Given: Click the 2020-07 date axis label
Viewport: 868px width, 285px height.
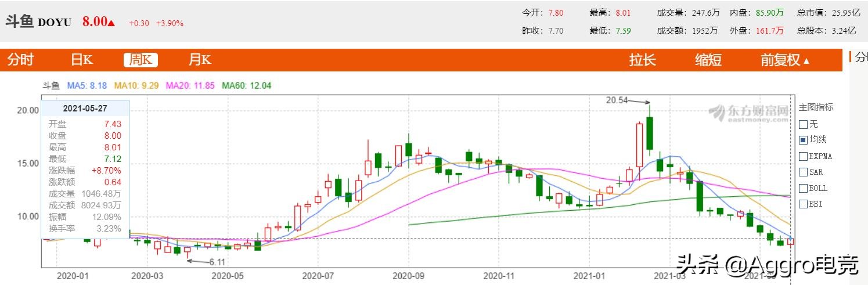Looking at the screenshot, I should point(319,276).
